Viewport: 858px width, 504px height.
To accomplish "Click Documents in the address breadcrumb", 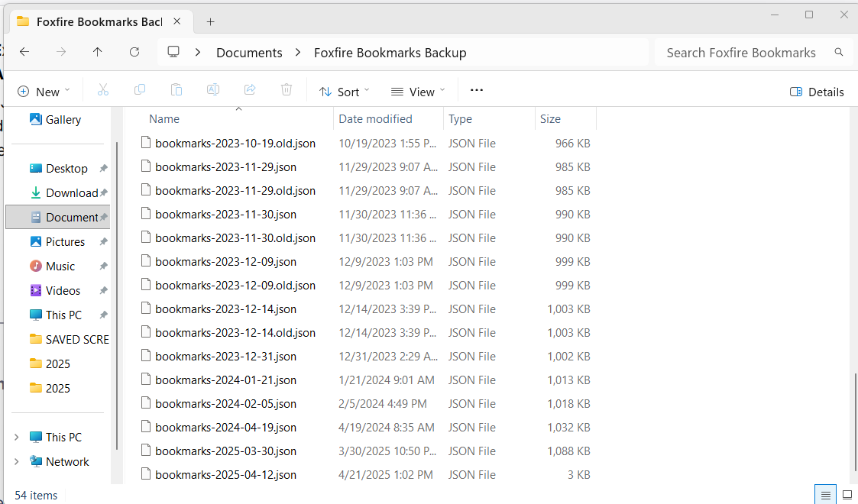I will 249,53.
